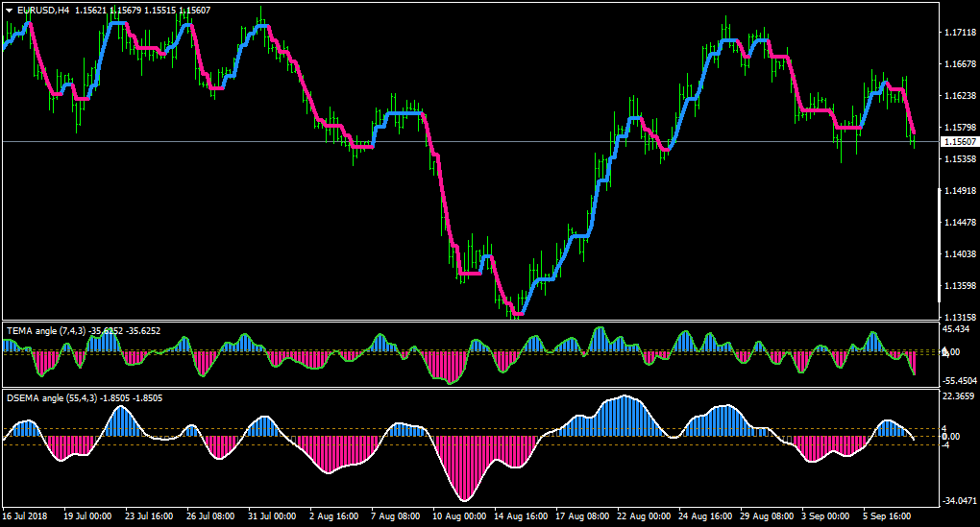Click time axis label 7 Aug 08:00
980x527 pixels.
pos(395,515)
